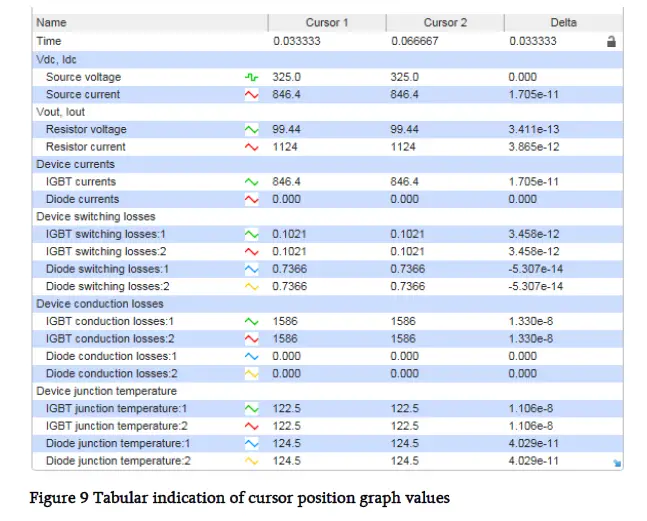This screenshot has width=647, height=521.
Task: Click IGBT junction temperature:2 red curve icon
Action: pos(252,426)
